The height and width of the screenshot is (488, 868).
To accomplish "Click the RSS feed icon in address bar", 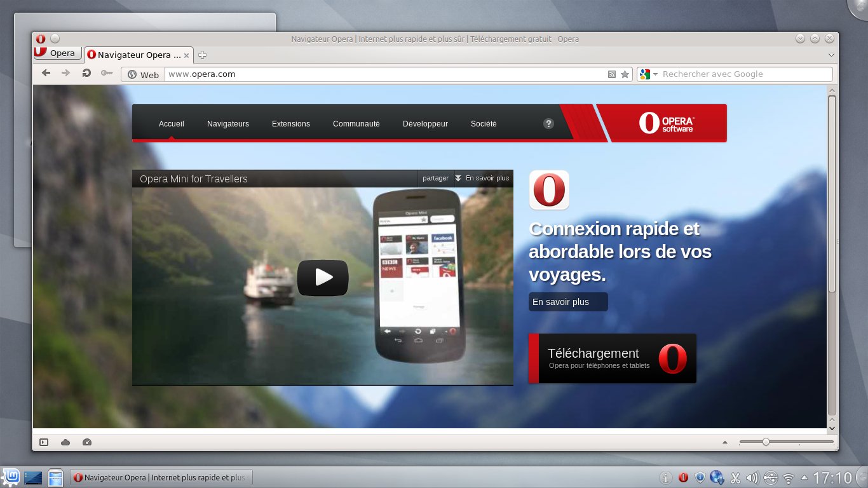I will click(611, 74).
